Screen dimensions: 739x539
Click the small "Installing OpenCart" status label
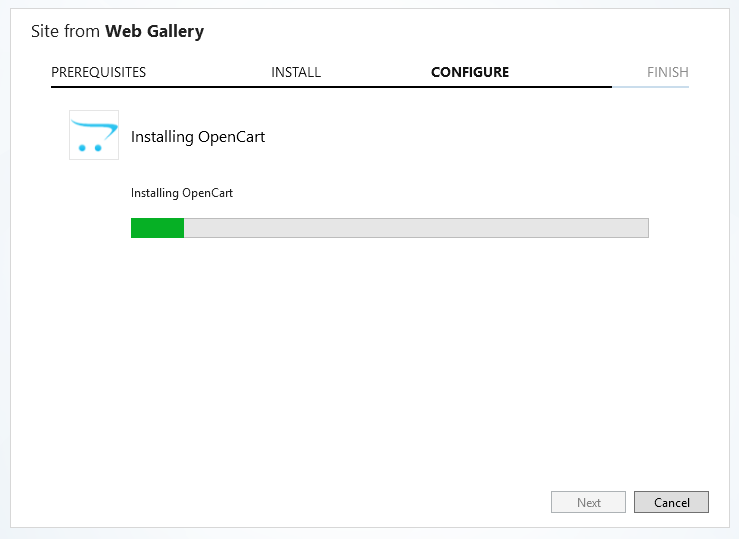coord(182,193)
